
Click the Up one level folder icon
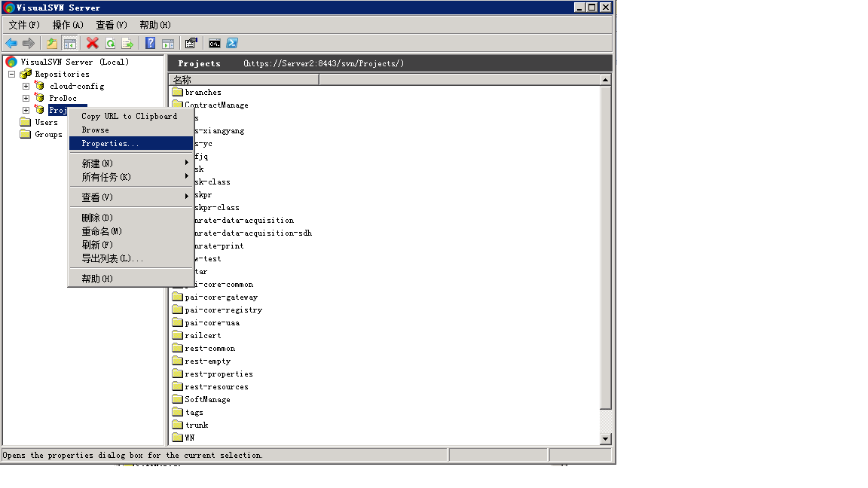pyautogui.click(x=52, y=43)
